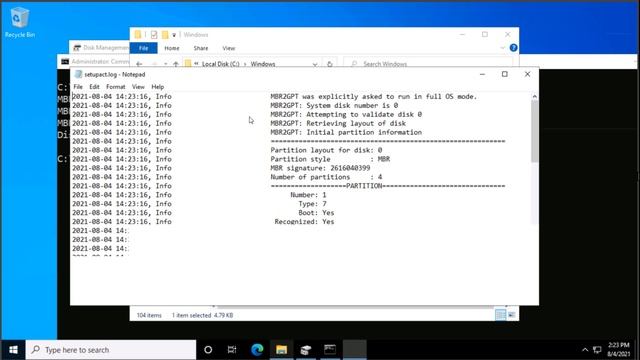Launch Microsoft Edge from the taskbar

point(257,350)
